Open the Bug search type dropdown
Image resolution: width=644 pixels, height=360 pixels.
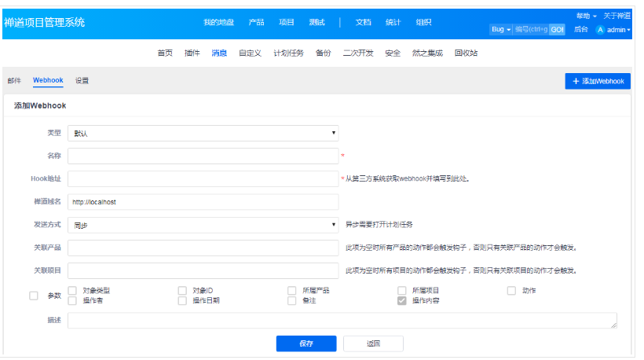(500, 29)
